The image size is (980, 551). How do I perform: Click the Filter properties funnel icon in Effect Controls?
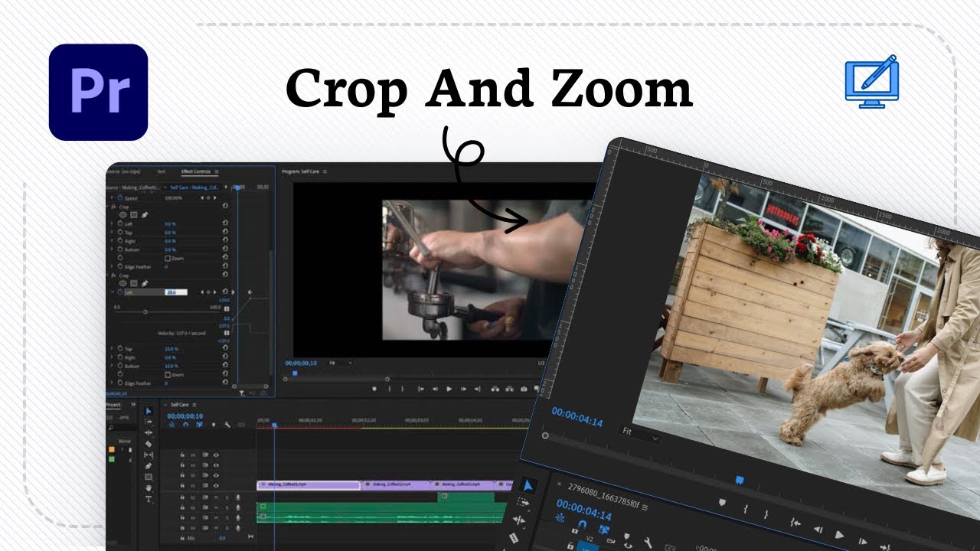coord(242,393)
